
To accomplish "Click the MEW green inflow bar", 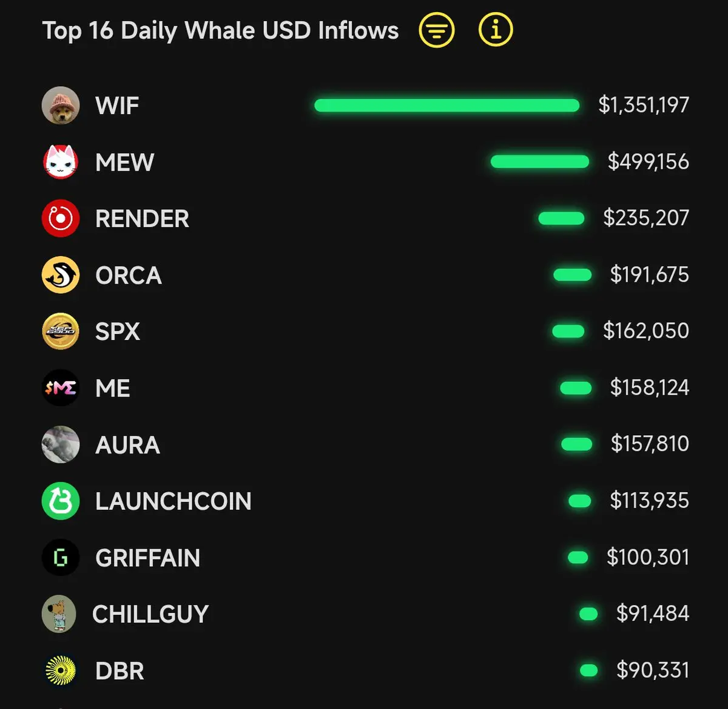I will click(540, 161).
